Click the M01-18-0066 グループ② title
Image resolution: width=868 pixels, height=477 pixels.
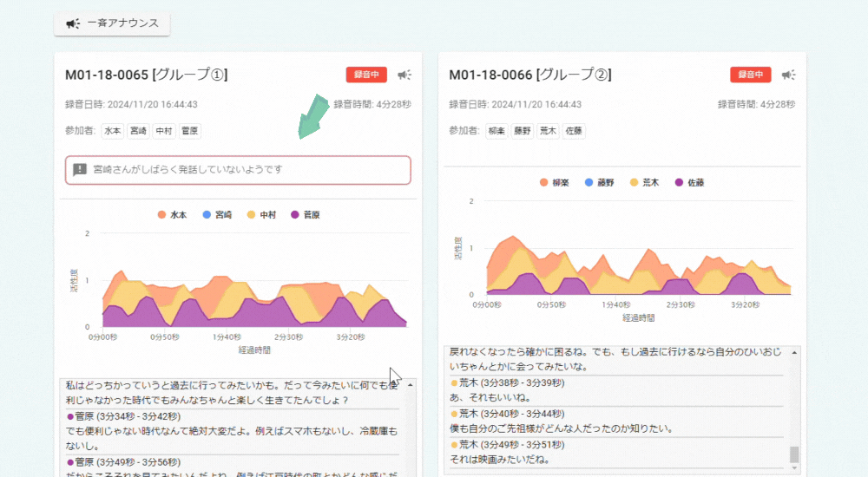[x=530, y=75]
